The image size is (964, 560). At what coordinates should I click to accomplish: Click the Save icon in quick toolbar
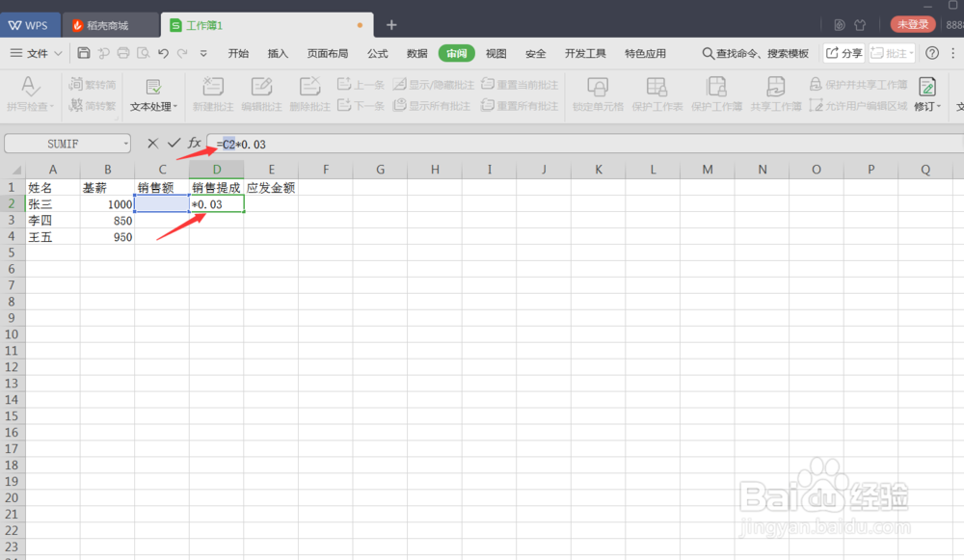click(x=84, y=53)
